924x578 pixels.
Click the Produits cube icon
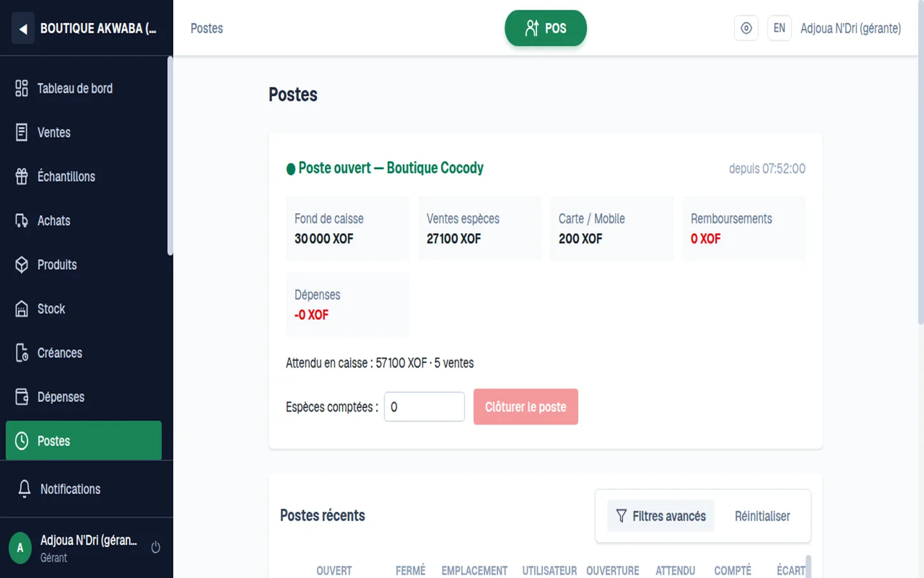(x=22, y=265)
